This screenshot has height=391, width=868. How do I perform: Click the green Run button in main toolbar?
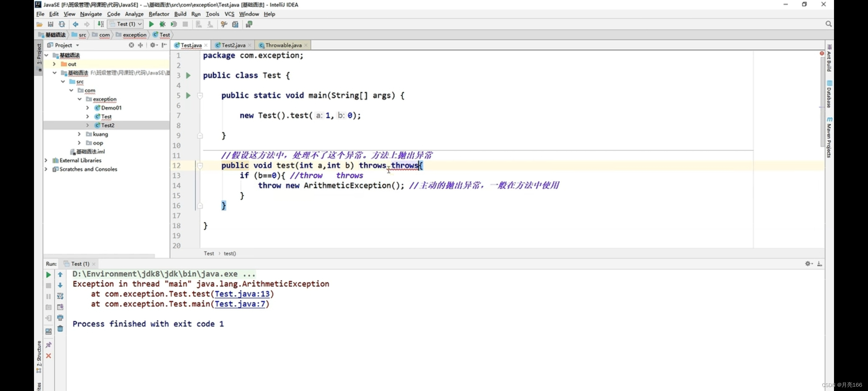coord(151,24)
